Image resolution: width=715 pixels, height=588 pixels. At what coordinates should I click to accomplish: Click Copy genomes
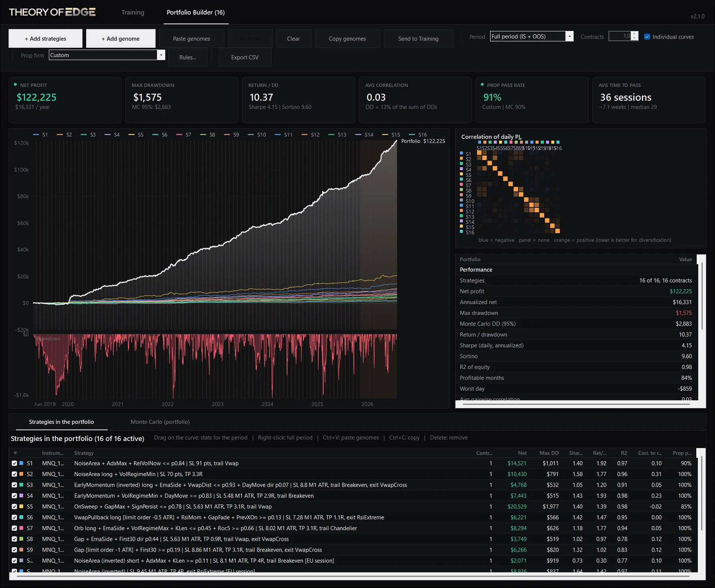coord(348,39)
